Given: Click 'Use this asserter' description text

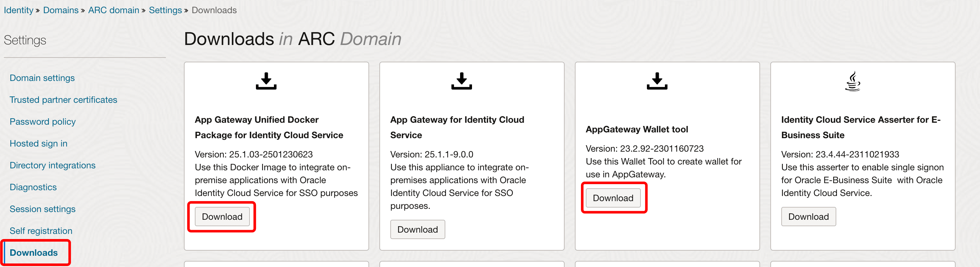Looking at the screenshot, I should coord(862,180).
